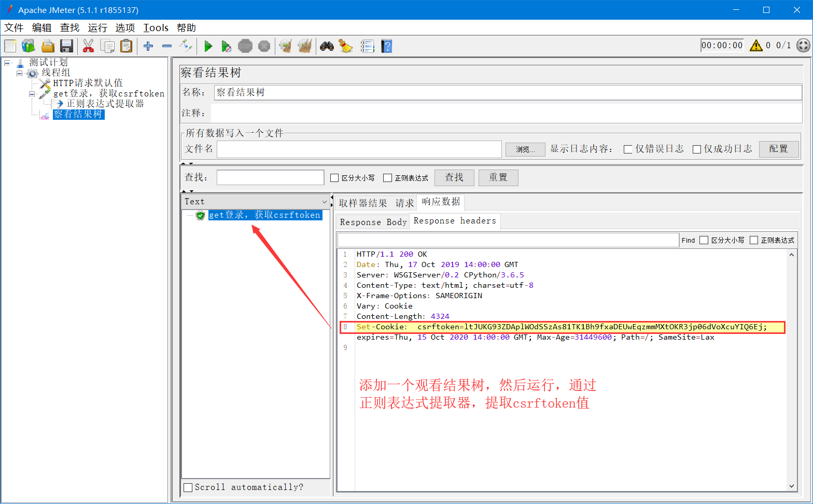
Task: Click the response scrollbar up arrow
Action: (x=792, y=255)
